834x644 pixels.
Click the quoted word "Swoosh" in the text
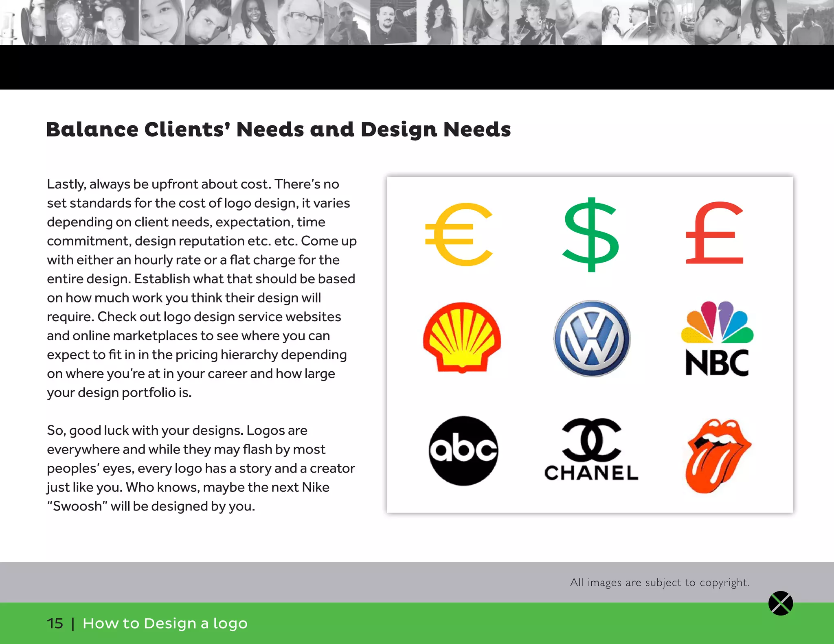click(77, 506)
